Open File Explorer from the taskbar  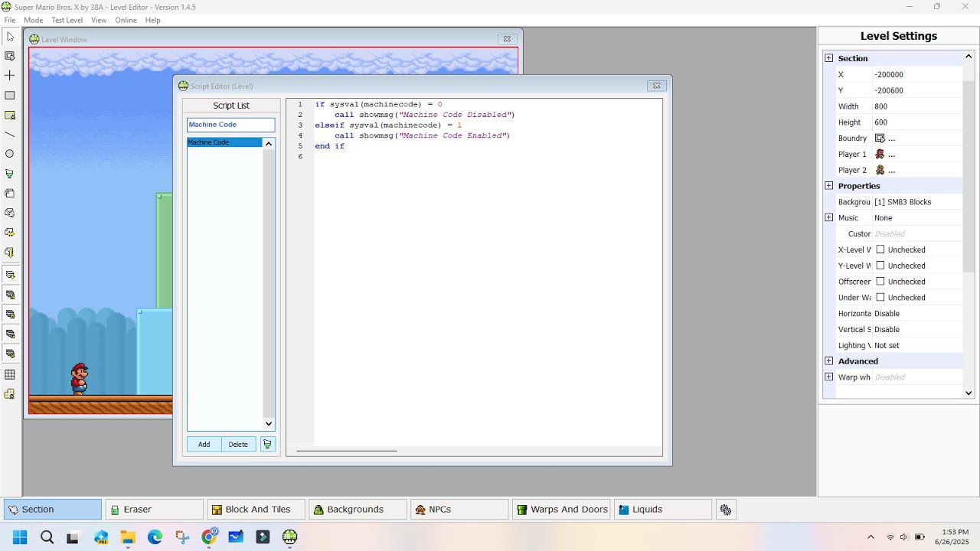click(127, 537)
